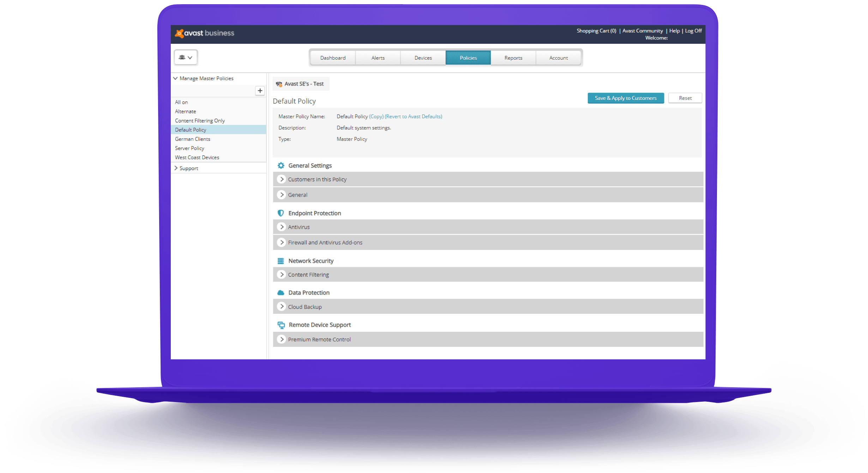Open the customer group switcher dropdown

pyautogui.click(x=186, y=58)
